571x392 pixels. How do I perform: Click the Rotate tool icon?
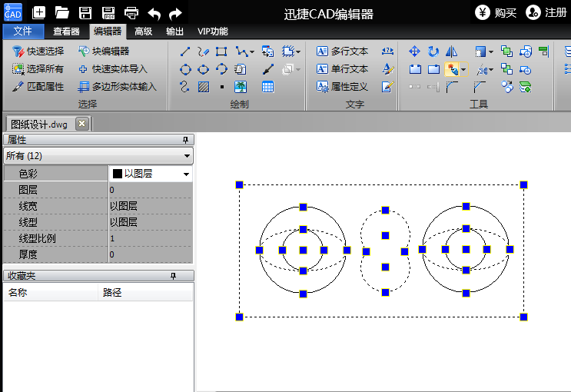click(x=433, y=51)
